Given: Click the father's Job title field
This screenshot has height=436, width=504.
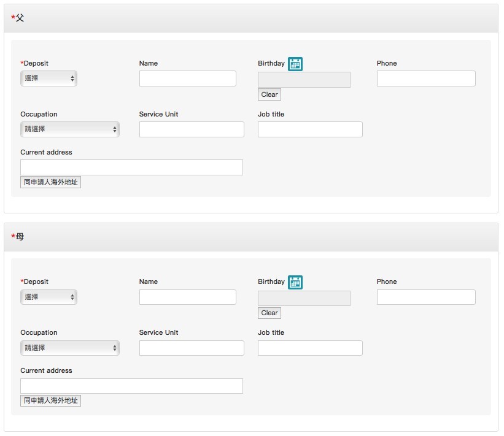Looking at the screenshot, I should click(310, 129).
